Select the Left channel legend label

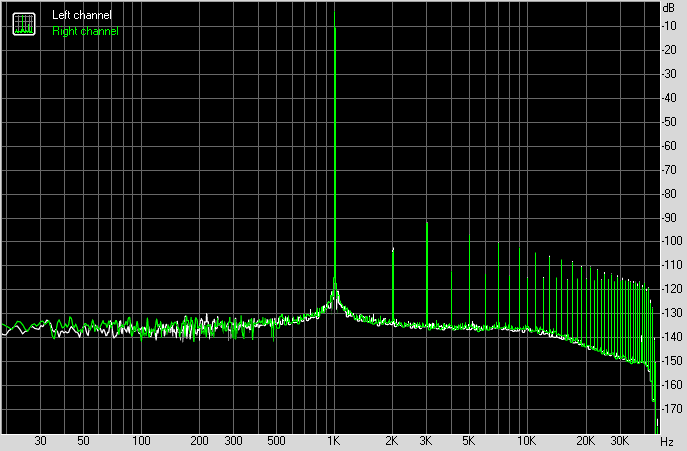point(82,15)
